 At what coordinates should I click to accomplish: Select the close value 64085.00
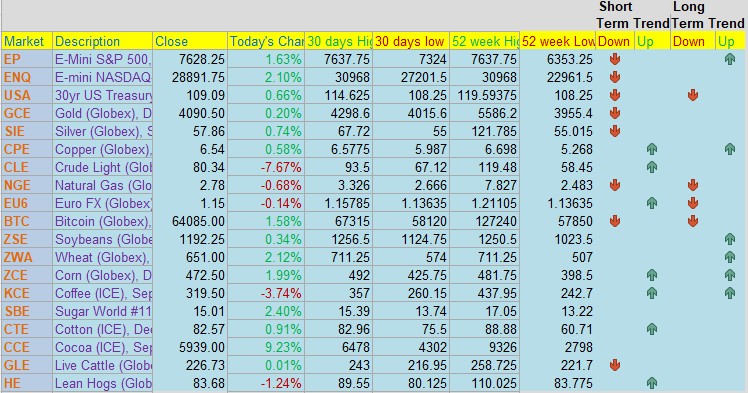click(x=190, y=221)
